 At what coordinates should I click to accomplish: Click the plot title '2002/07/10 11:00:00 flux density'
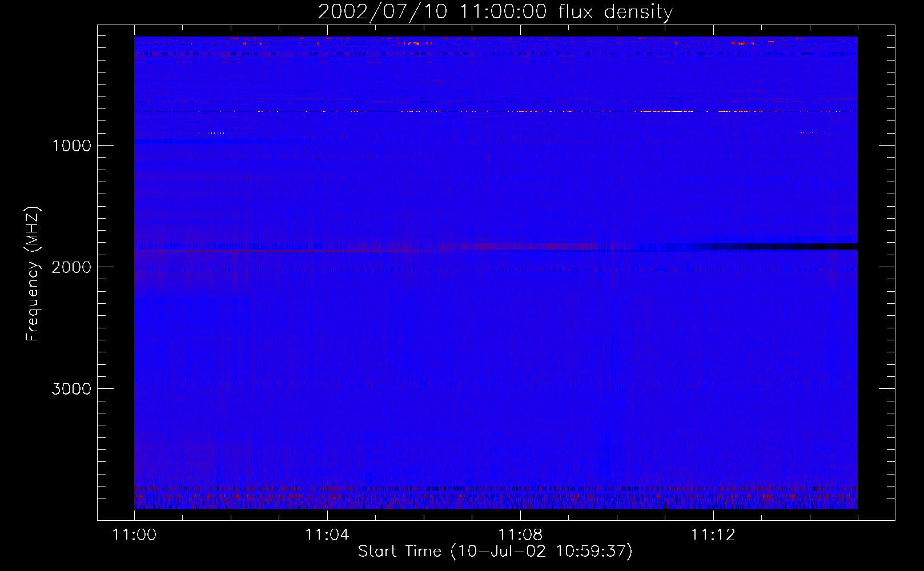(x=495, y=12)
